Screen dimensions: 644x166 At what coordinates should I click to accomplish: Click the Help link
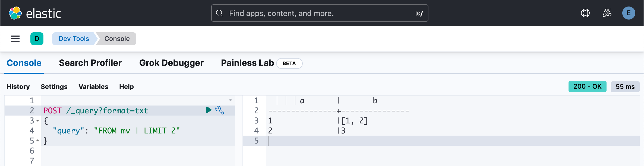pyautogui.click(x=127, y=87)
